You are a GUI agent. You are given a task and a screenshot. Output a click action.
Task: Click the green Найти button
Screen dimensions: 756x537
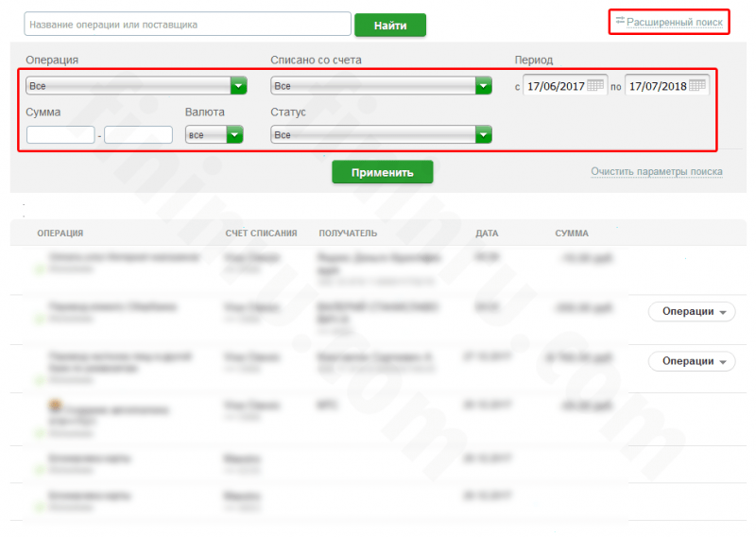tap(390, 26)
